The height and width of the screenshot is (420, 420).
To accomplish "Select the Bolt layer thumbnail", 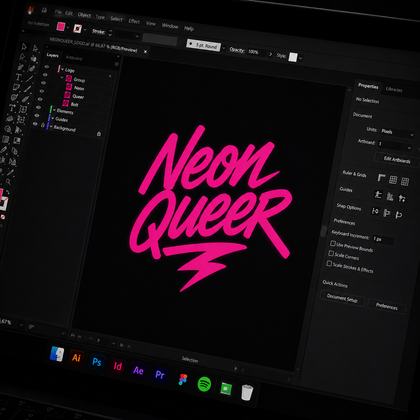I will point(66,103).
